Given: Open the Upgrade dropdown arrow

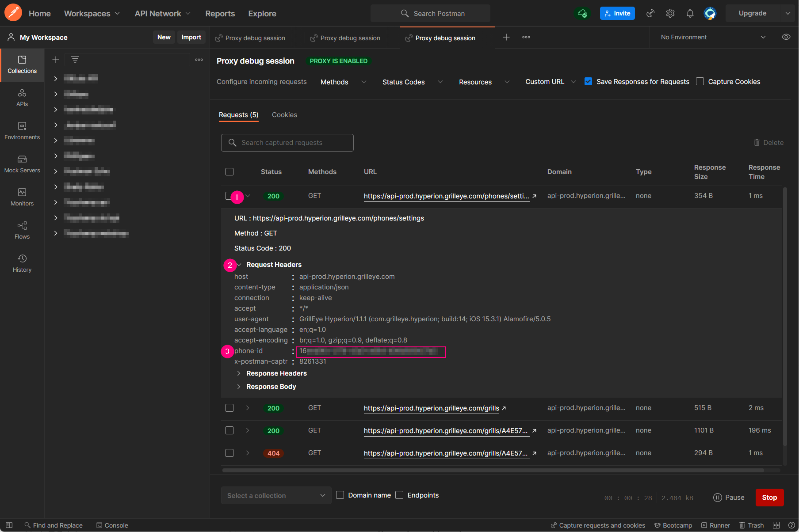Looking at the screenshot, I should coord(788,13).
